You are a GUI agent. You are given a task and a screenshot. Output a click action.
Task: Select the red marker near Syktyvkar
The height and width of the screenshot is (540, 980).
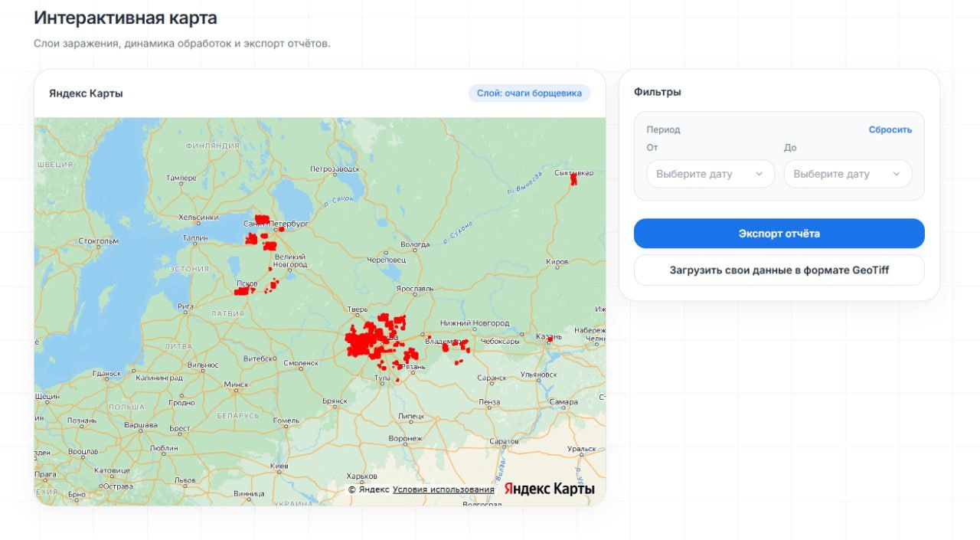click(x=573, y=179)
